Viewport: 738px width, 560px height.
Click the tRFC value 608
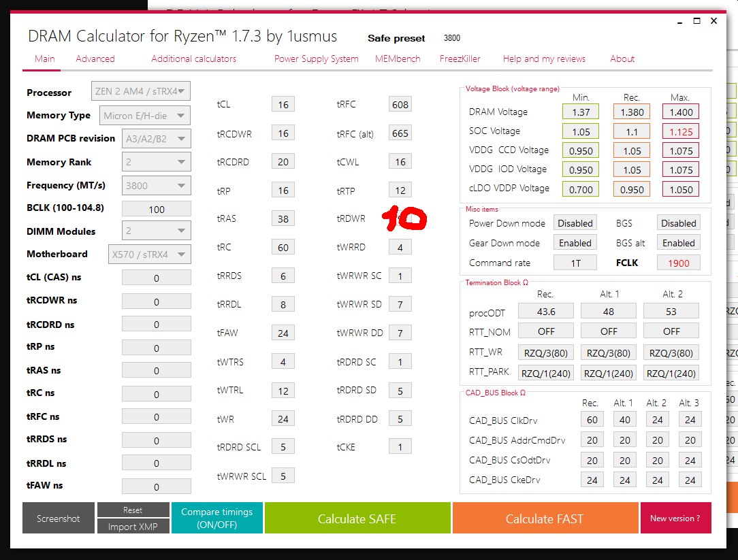[400, 105]
